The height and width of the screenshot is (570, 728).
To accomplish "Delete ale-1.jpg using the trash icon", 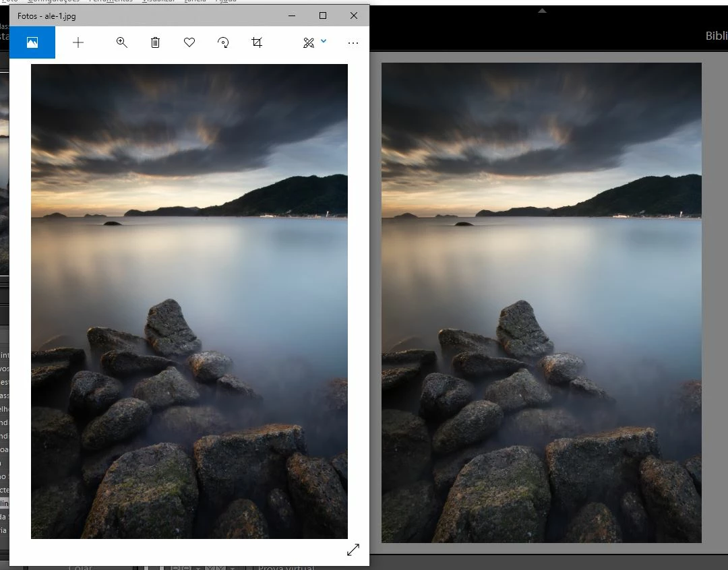I will tap(156, 42).
